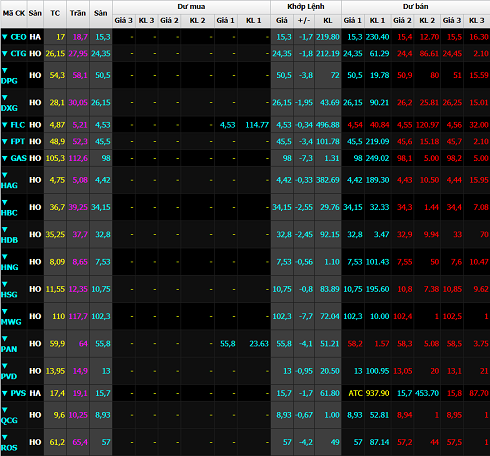The width and height of the screenshot is (490, 456).
Task: Click the Dư mua group header
Action: point(191,7)
